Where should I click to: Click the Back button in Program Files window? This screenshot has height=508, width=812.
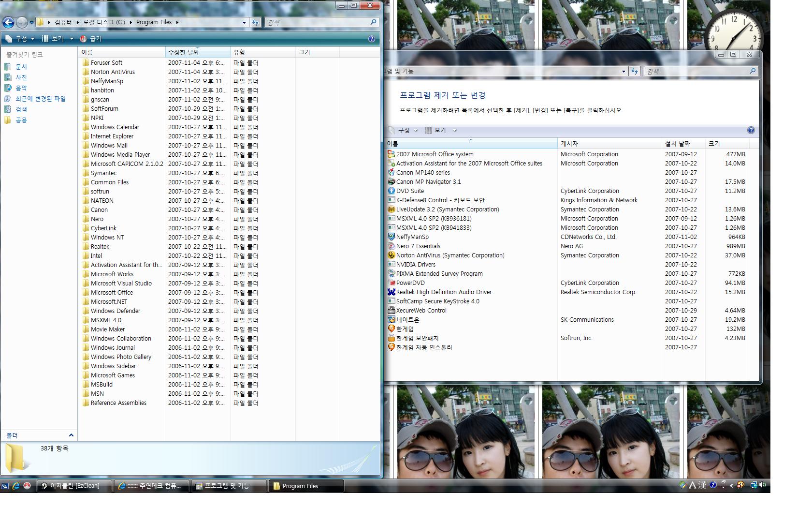8,22
